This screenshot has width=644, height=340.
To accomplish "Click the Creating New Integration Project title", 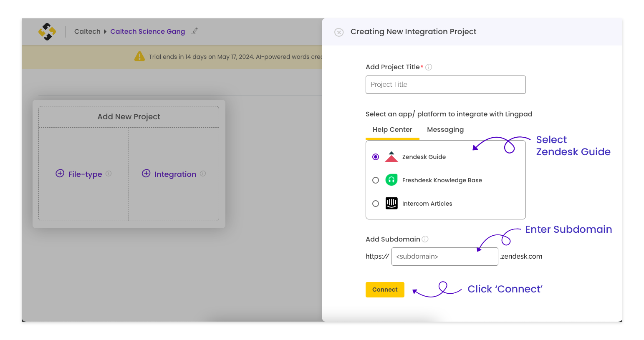I will point(413,32).
